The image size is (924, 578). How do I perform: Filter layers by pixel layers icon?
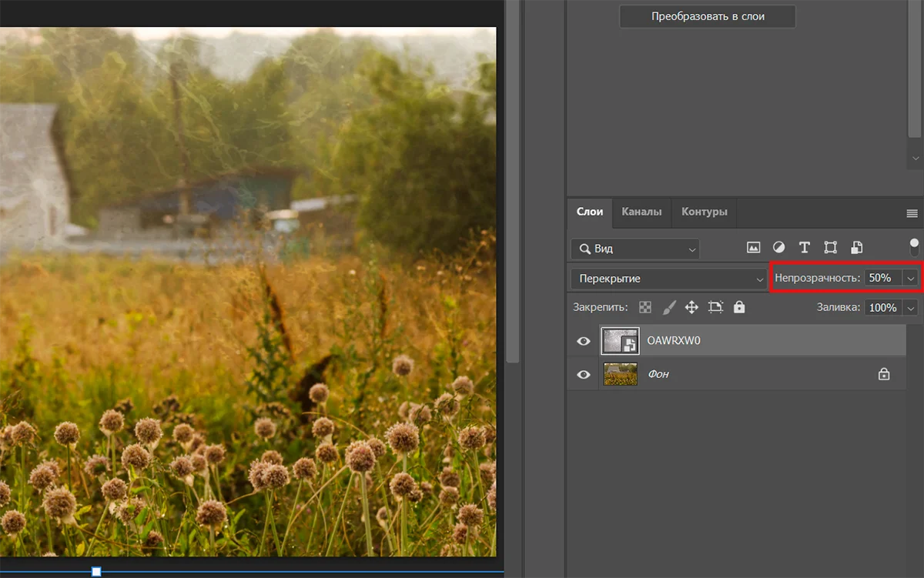(754, 248)
